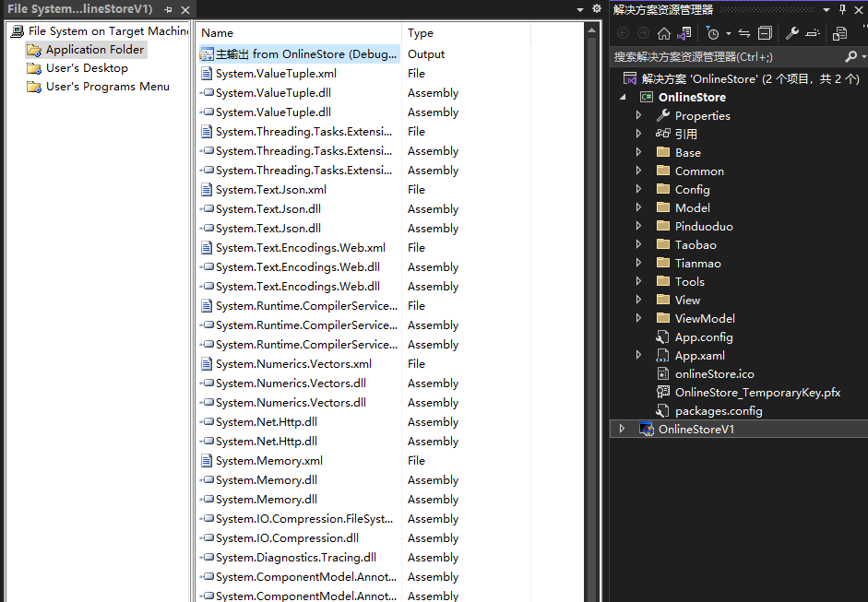The image size is (868, 602).
Task: Click the Show All Files icon
Action: pyautogui.click(x=839, y=33)
